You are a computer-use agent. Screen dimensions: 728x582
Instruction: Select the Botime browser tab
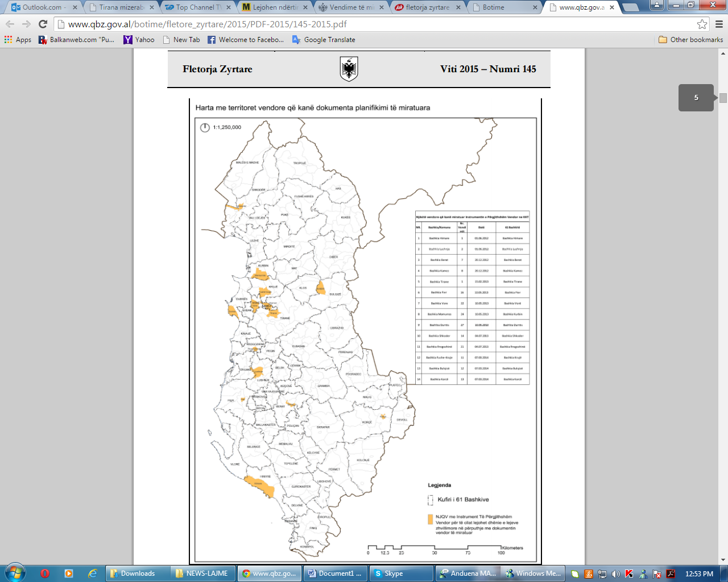pos(503,7)
